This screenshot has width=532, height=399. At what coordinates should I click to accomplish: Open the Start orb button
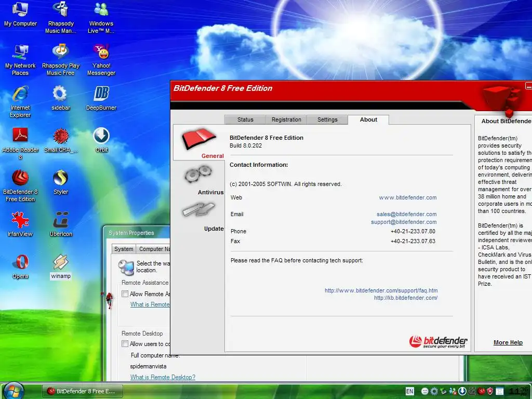coord(14,391)
